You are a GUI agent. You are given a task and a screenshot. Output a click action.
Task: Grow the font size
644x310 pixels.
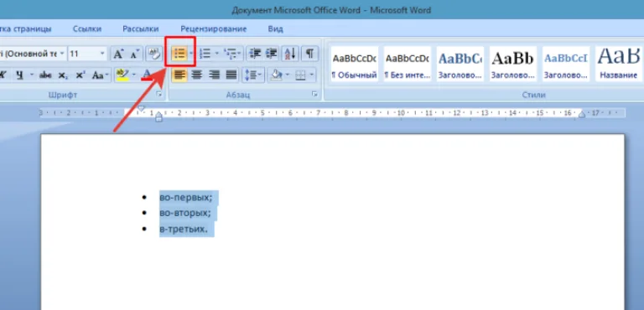coord(118,54)
